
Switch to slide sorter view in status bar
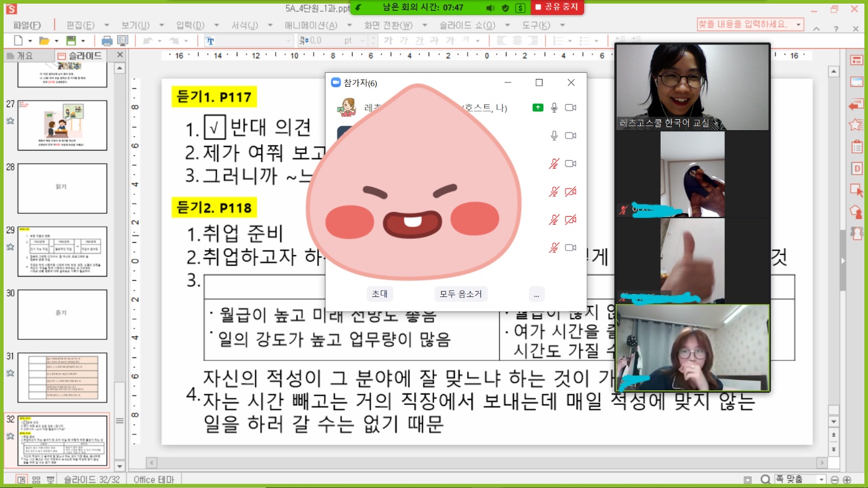(36, 480)
